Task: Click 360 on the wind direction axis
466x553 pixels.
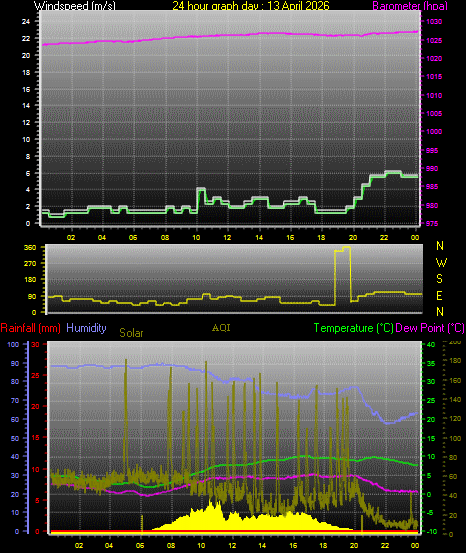Action: [30, 248]
